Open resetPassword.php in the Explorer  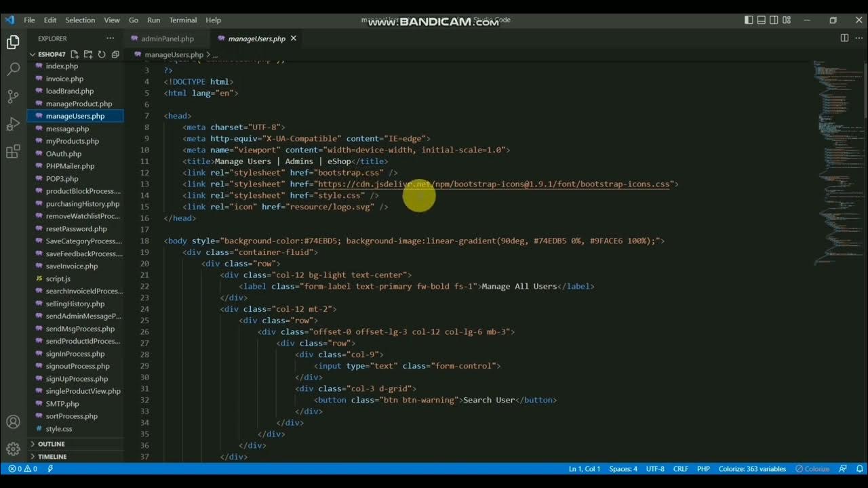coord(76,229)
